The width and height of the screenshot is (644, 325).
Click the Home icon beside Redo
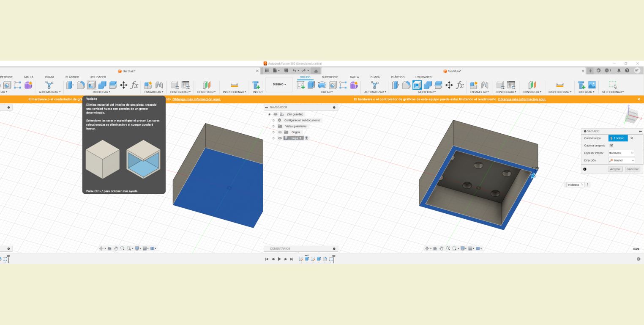coord(316,71)
